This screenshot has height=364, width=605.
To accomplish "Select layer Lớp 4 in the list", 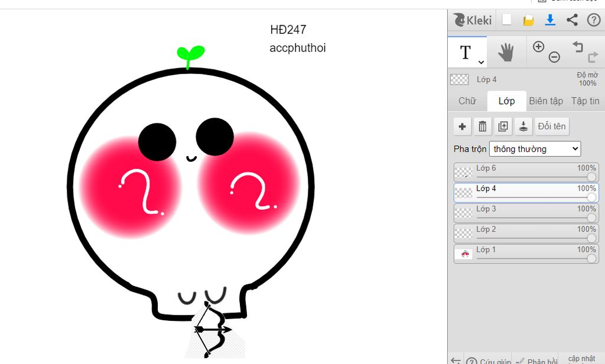I will 526,193.
